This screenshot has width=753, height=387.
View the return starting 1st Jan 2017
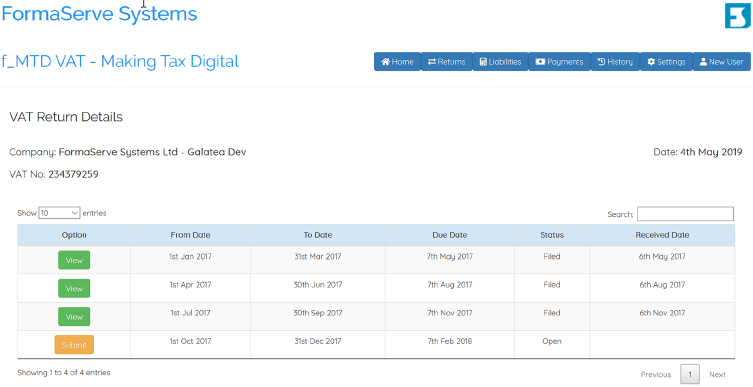click(74, 260)
